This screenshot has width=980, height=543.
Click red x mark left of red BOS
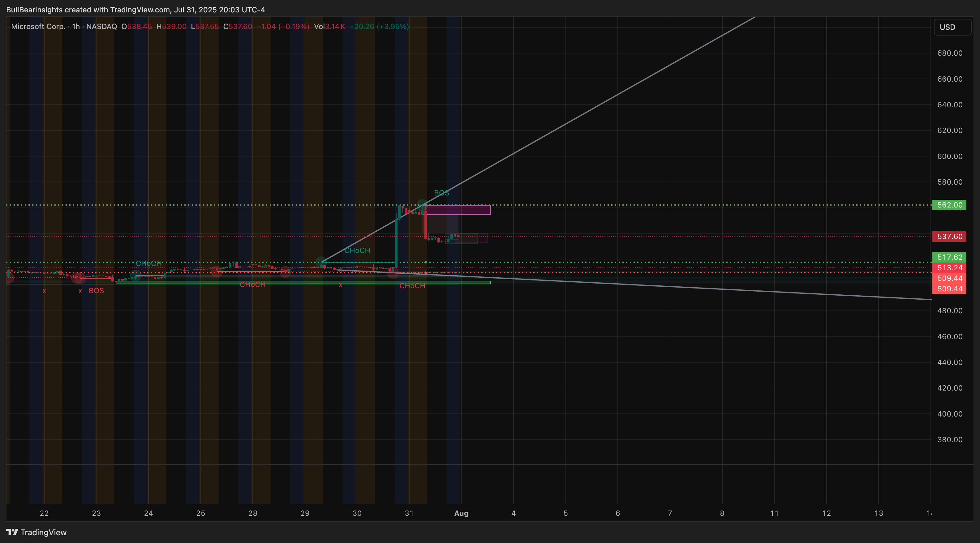click(80, 291)
